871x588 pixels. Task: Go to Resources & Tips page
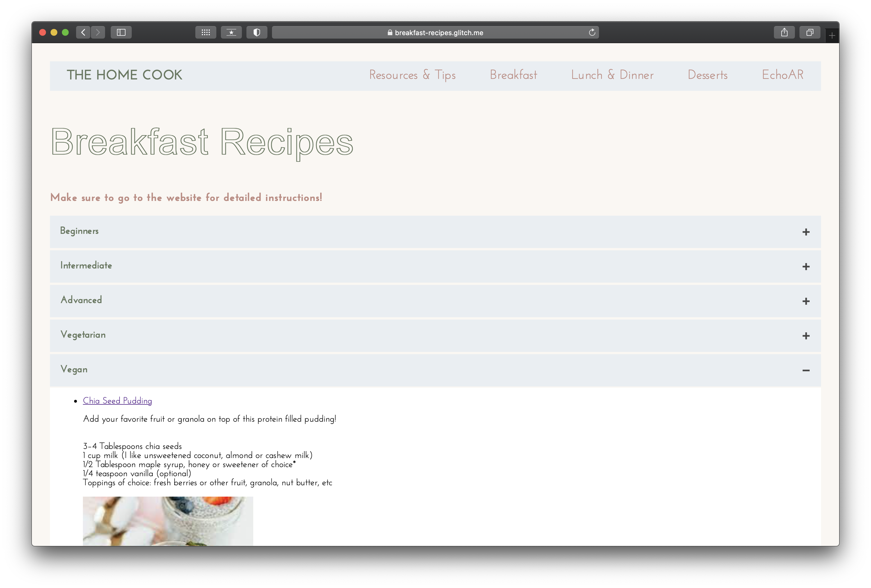pyautogui.click(x=412, y=75)
